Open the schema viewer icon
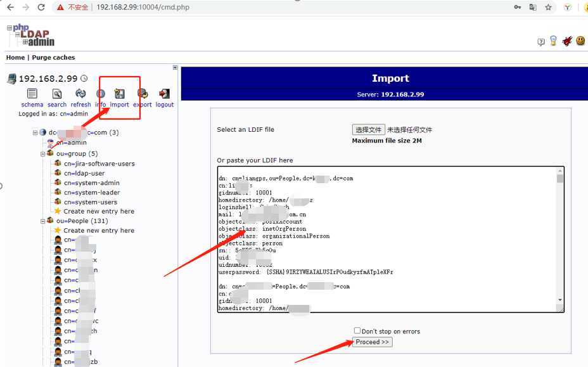588x367 pixels. click(32, 93)
